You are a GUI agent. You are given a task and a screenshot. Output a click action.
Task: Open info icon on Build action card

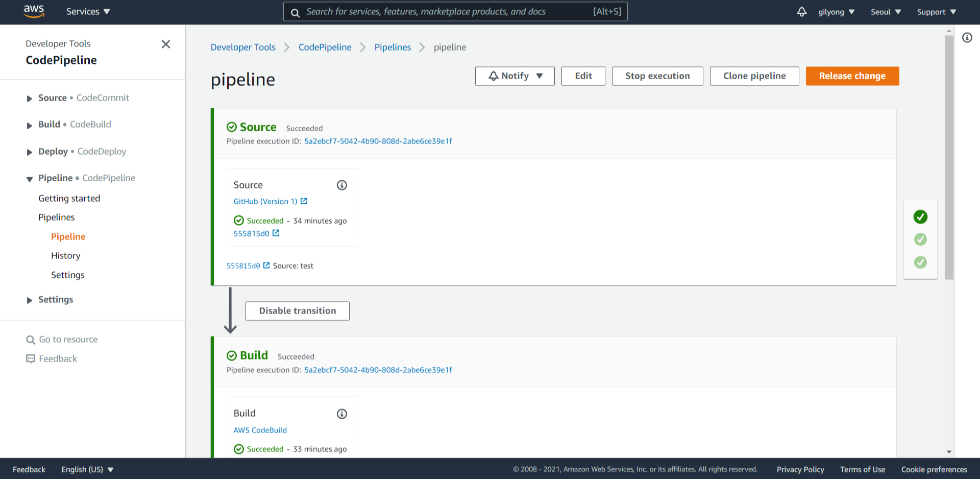click(x=342, y=414)
